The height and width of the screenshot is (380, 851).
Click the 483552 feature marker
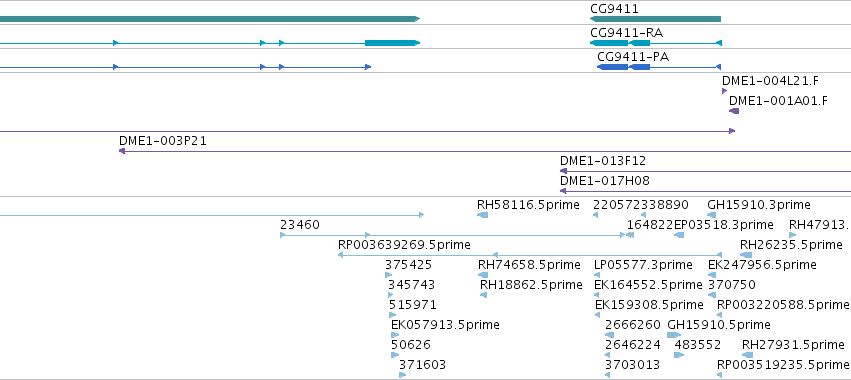click(679, 355)
